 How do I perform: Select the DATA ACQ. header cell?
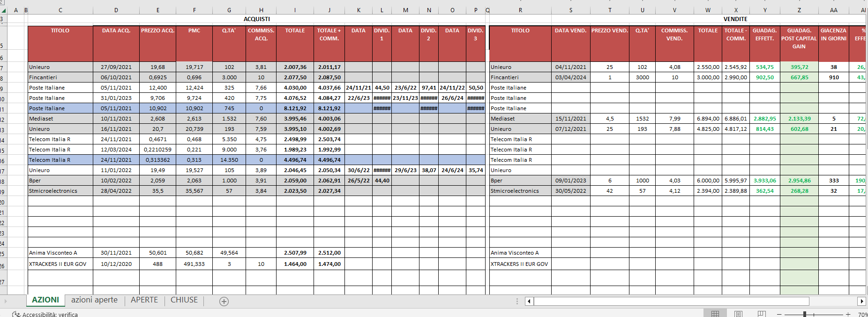click(x=116, y=44)
